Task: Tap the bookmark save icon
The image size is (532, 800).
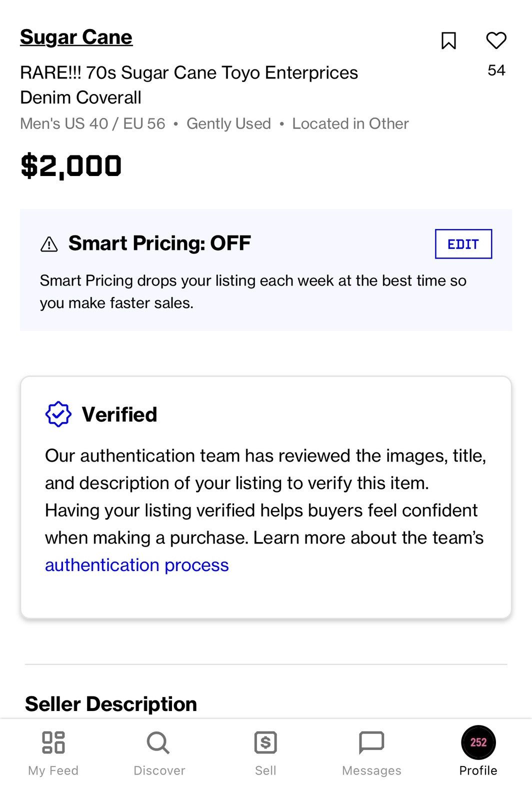Action: pos(448,40)
